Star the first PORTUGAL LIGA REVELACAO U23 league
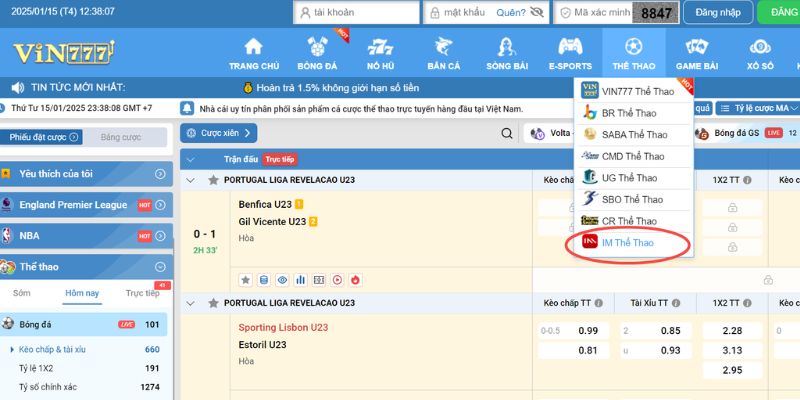This screenshot has height=400, width=800. pos(213,180)
